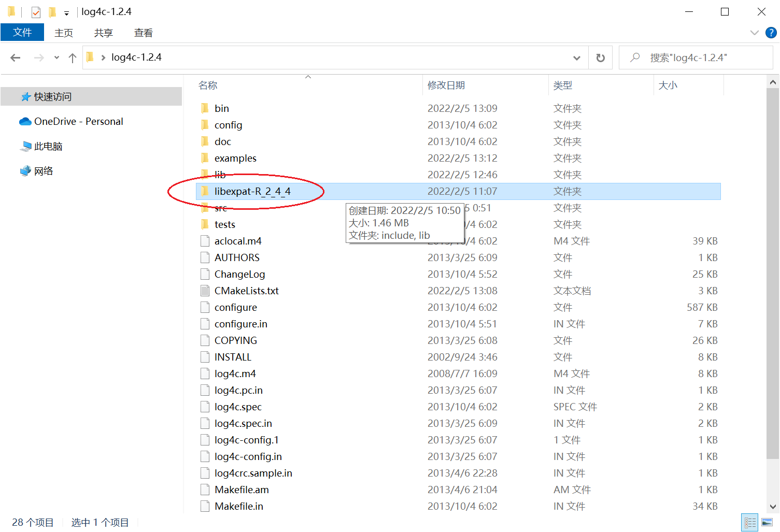Click the search magnifier in the search box
The height and width of the screenshot is (532, 780).
pos(635,57)
